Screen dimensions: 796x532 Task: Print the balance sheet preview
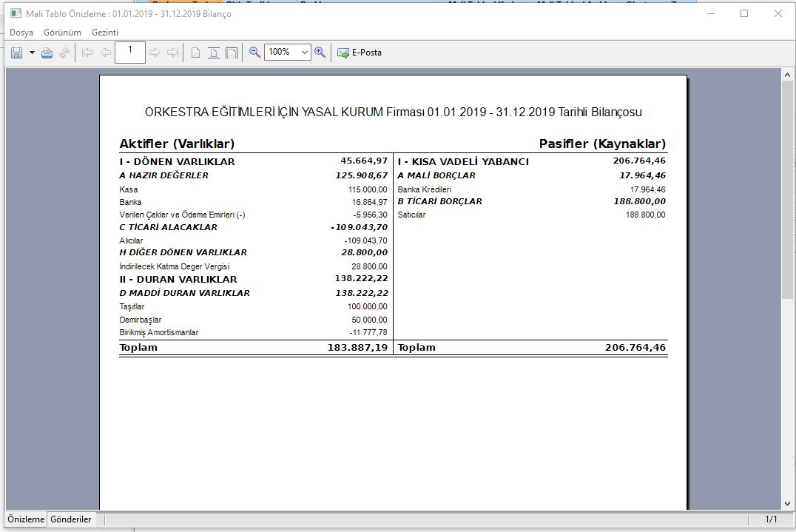tap(47, 53)
